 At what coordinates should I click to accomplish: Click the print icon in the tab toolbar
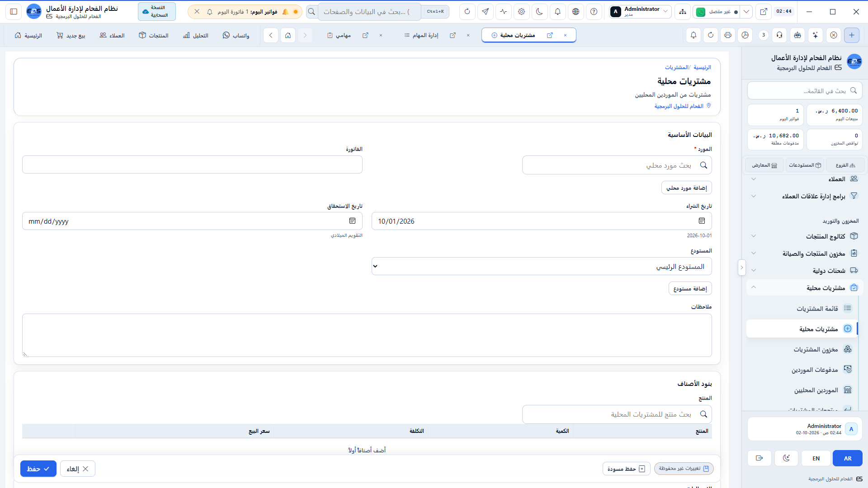[x=728, y=35]
